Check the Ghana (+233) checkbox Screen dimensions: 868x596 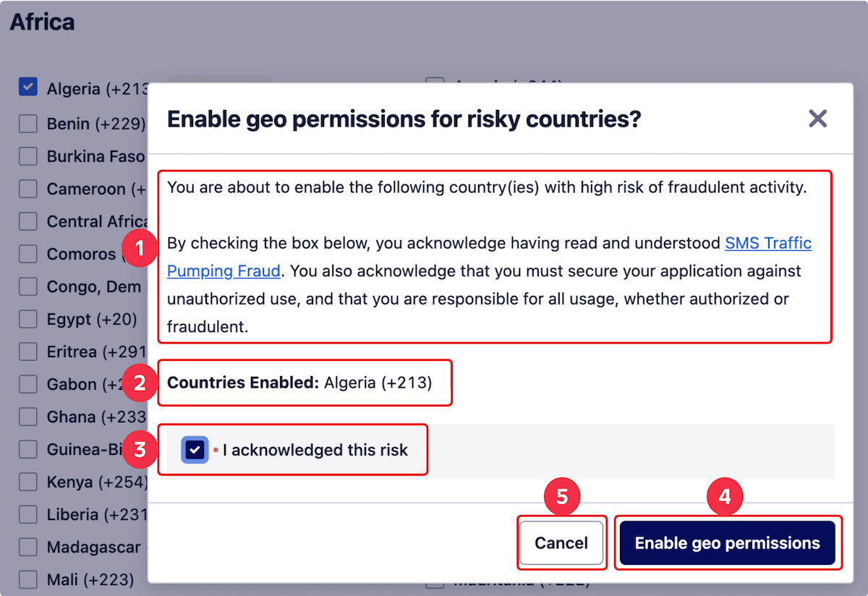[27, 416]
